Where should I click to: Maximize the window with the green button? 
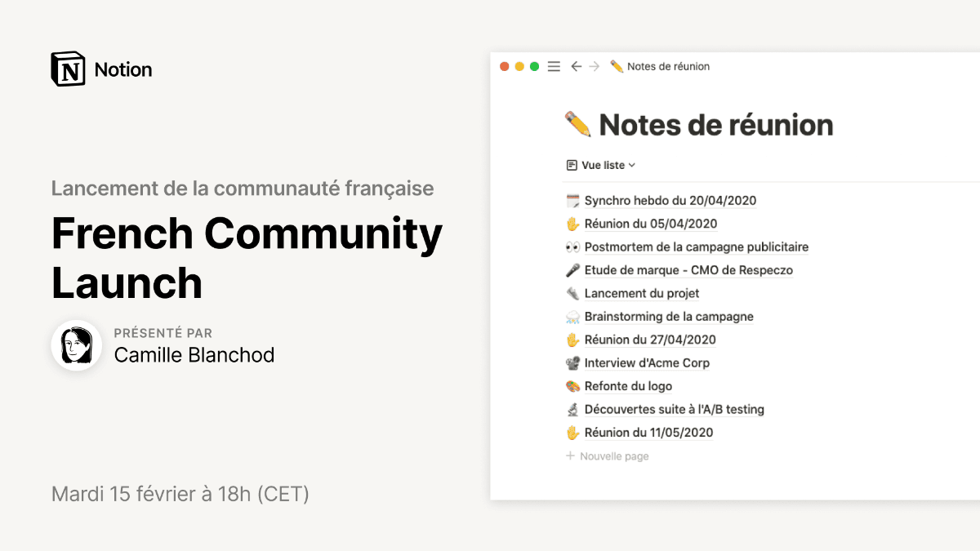534,67
